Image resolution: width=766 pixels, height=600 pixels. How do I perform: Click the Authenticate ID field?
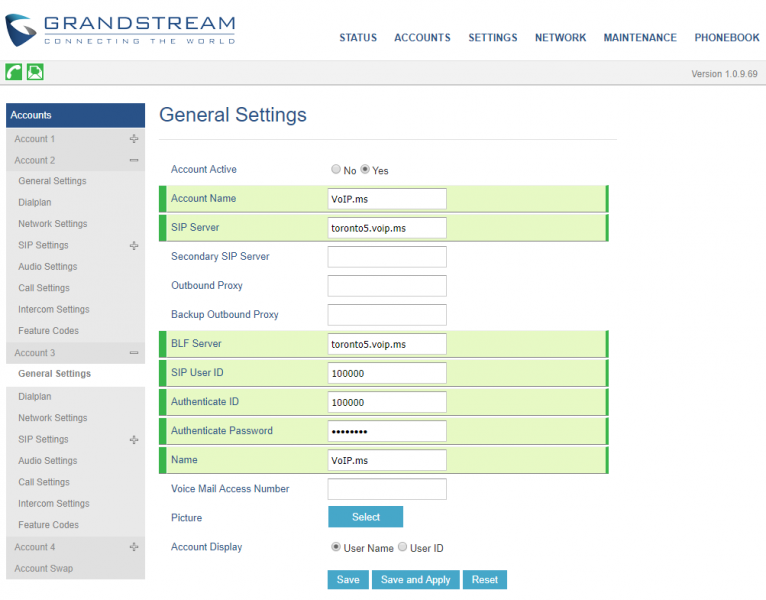[387, 402]
